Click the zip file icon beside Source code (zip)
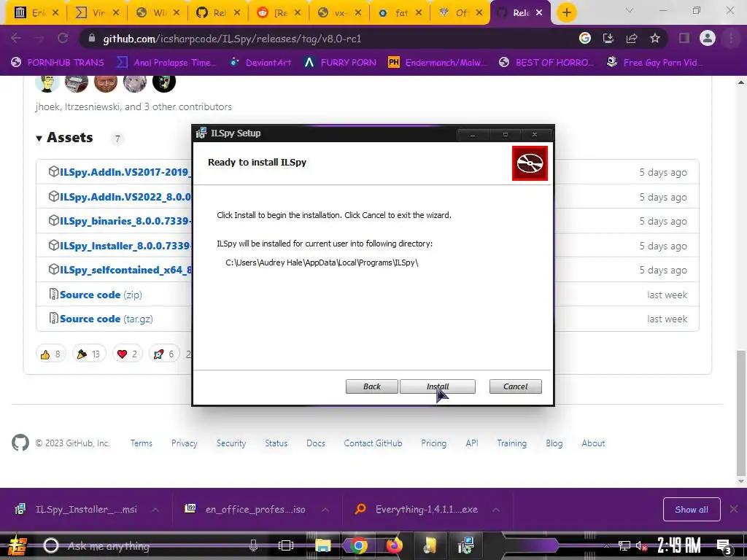Screen dimensions: 747x560 [x=54, y=295]
